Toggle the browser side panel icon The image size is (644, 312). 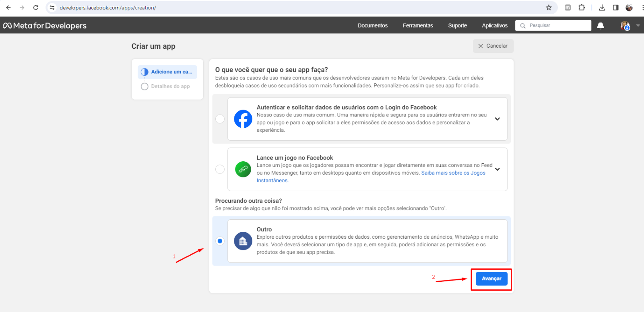(x=615, y=8)
